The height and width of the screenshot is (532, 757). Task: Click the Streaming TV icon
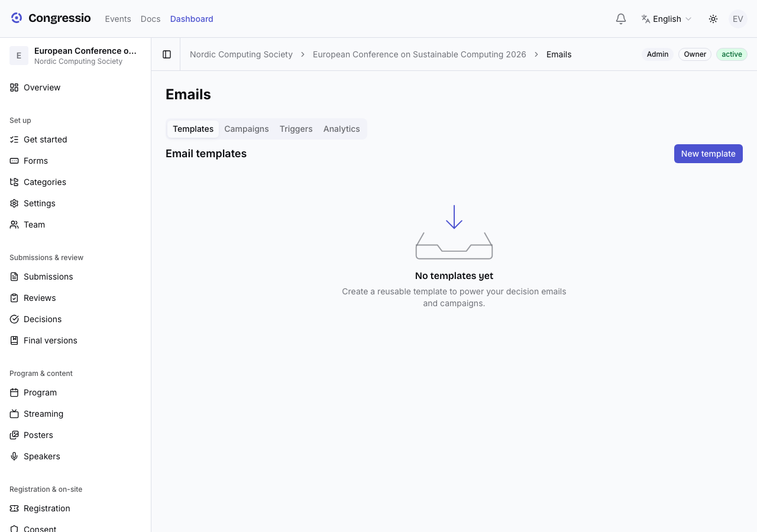[14, 414]
